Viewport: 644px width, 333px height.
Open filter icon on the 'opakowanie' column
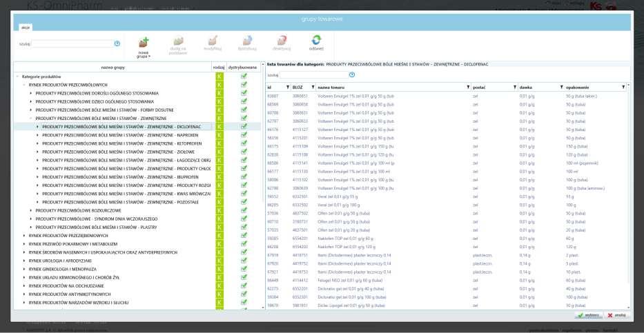pyautogui.click(x=623, y=88)
